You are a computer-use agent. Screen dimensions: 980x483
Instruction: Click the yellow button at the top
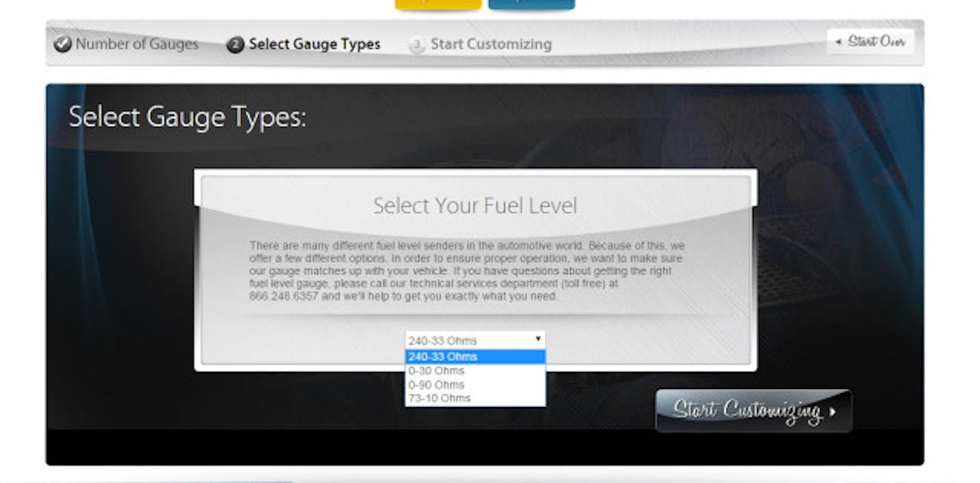click(438, 4)
